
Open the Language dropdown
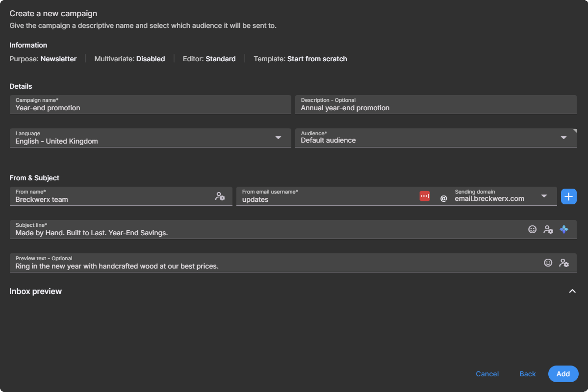[278, 138]
